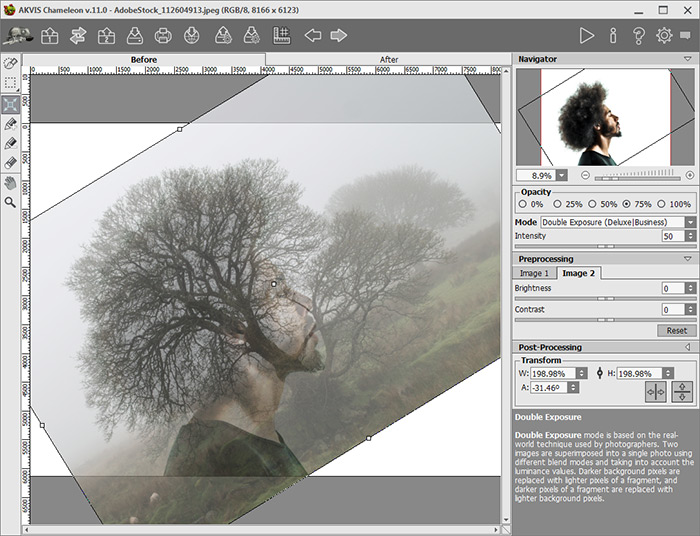Set opacity to 75%

point(627,204)
